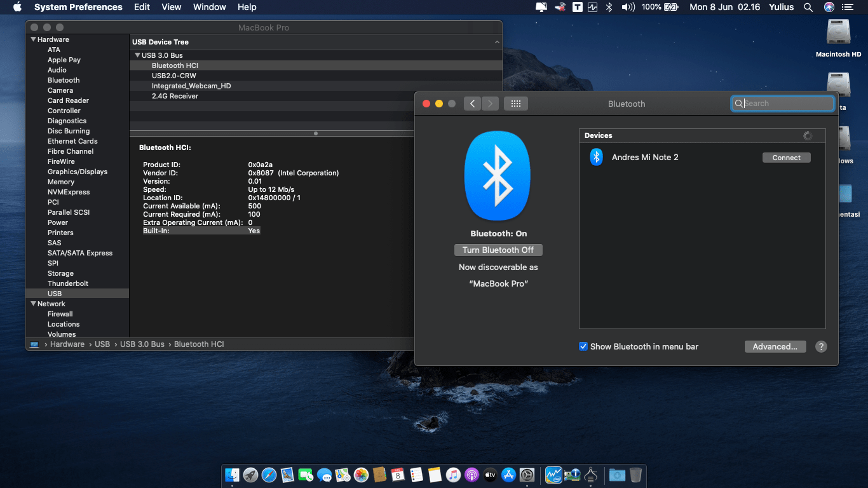The height and width of the screenshot is (488, 868).
Task: Click the Bluetooth help question mark
Action: [x=821, y=347]
